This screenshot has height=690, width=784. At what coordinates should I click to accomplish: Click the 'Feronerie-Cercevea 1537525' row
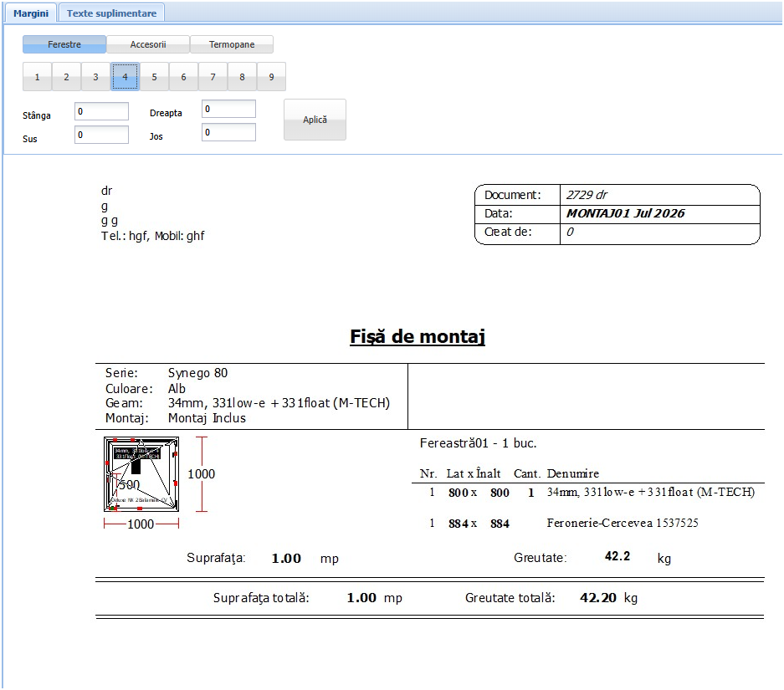pyautogui.click(x=623, y=523)
